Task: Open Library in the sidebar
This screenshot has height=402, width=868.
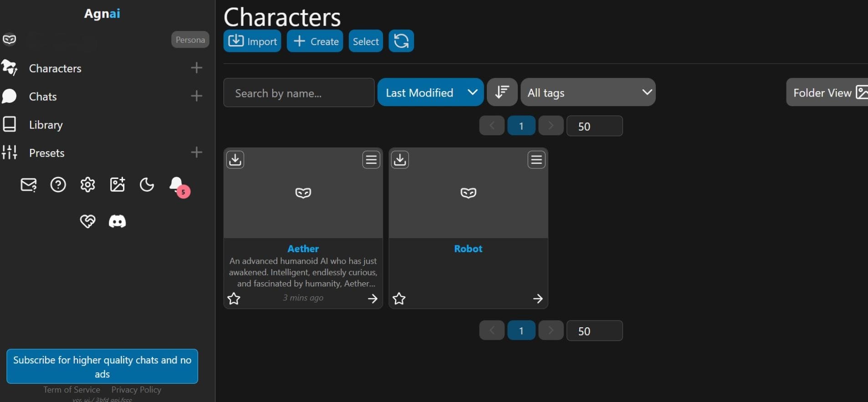Action: tap(46, 125)
